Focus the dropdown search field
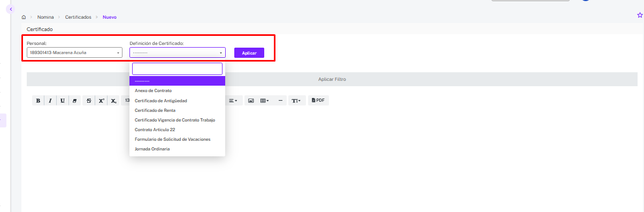This screenshot has height=212, width=644. coord(177,69)
